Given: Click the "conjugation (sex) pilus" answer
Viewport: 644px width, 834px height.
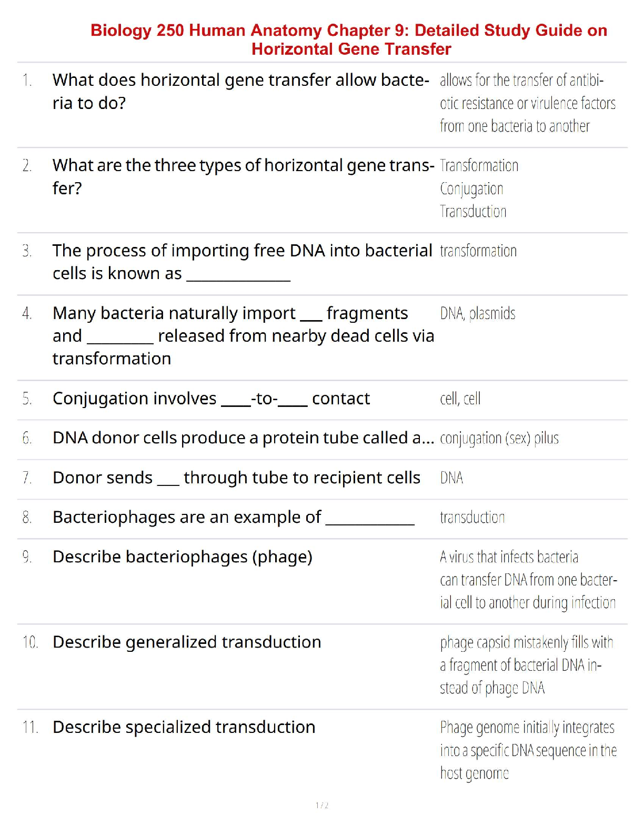Looking at the screenshot, I should click(499, 438).
